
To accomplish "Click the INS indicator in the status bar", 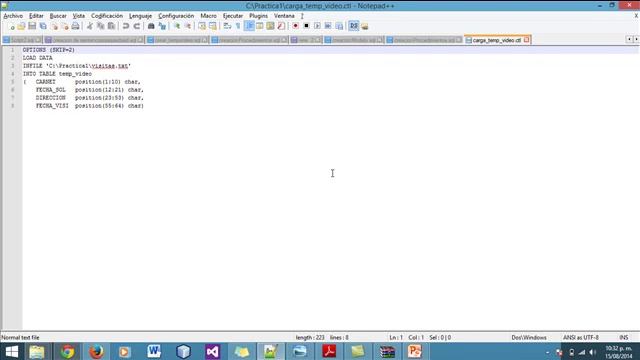I will coord(624,338).
